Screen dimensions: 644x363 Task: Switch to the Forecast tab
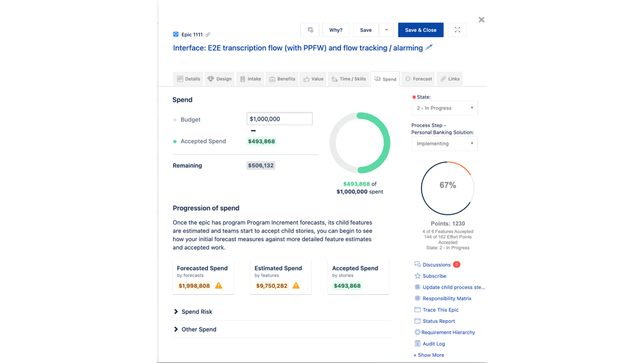point(418,78)
